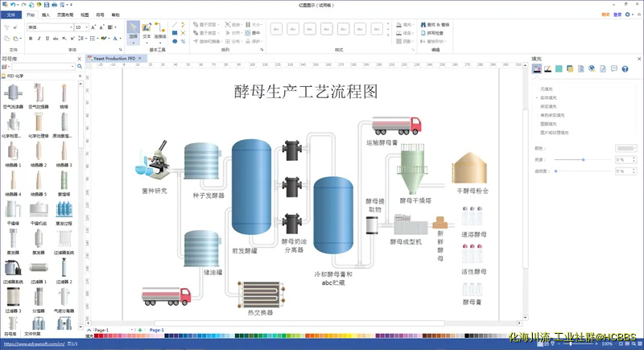Open the 文件 (File) menu
644x350 pixels.
tap(11, 14)
